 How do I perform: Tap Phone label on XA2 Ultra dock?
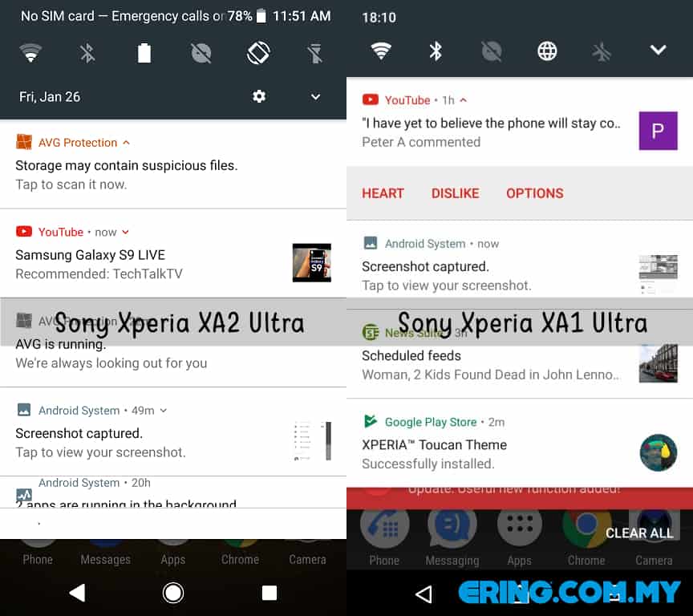pyautogui.click(x=38, y=559)
